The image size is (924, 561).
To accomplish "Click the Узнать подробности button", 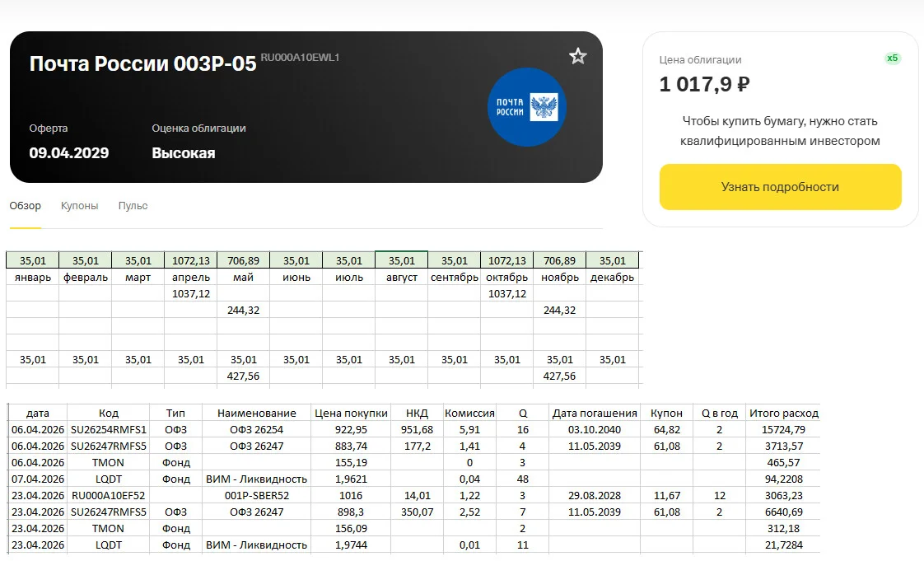I will 780,187.
